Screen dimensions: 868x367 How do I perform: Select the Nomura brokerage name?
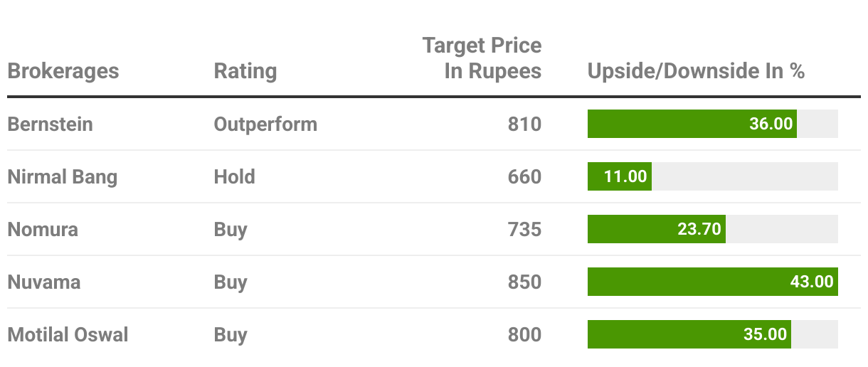click(43, 229)
